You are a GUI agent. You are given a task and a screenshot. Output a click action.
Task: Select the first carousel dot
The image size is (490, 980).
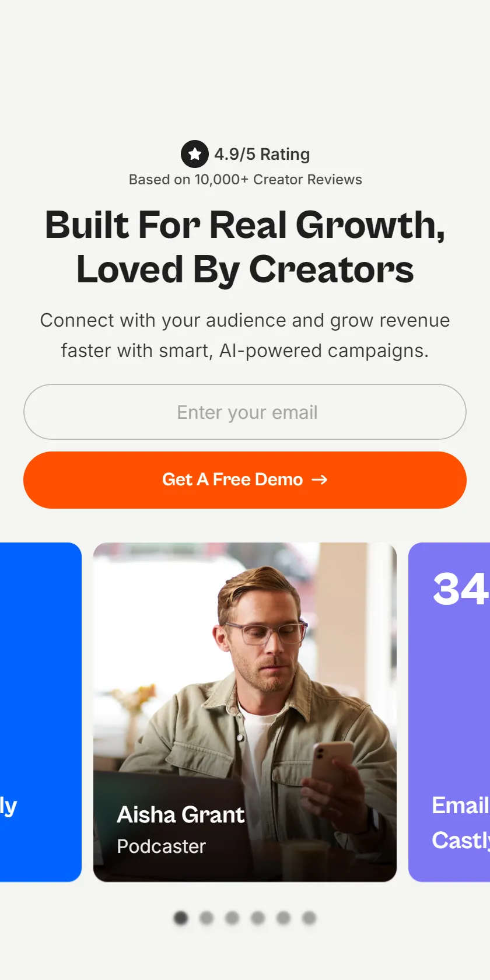coord(181,918)
